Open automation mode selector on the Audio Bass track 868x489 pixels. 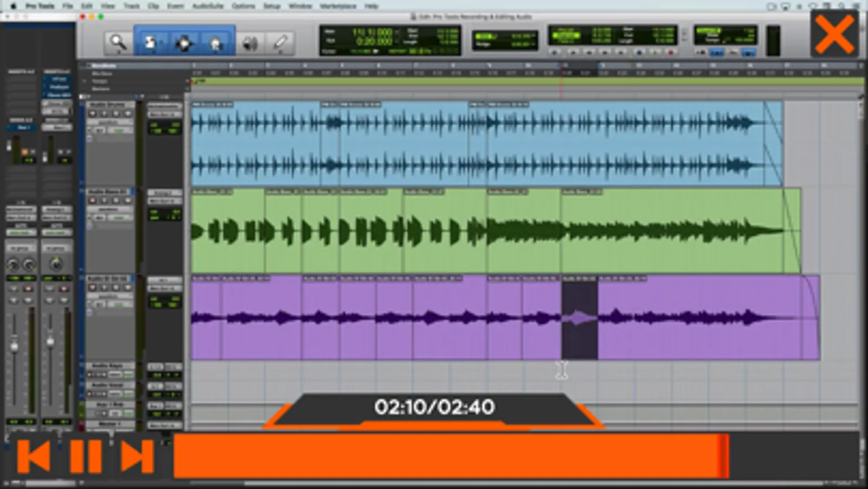[119, 217]
